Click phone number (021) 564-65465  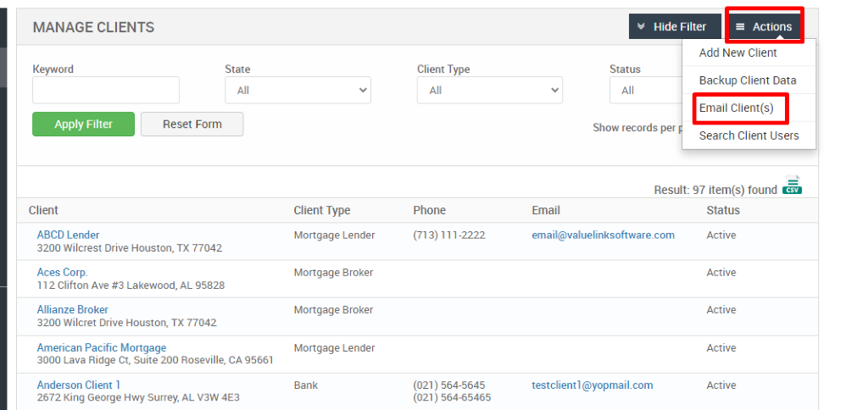coord(452,397)
